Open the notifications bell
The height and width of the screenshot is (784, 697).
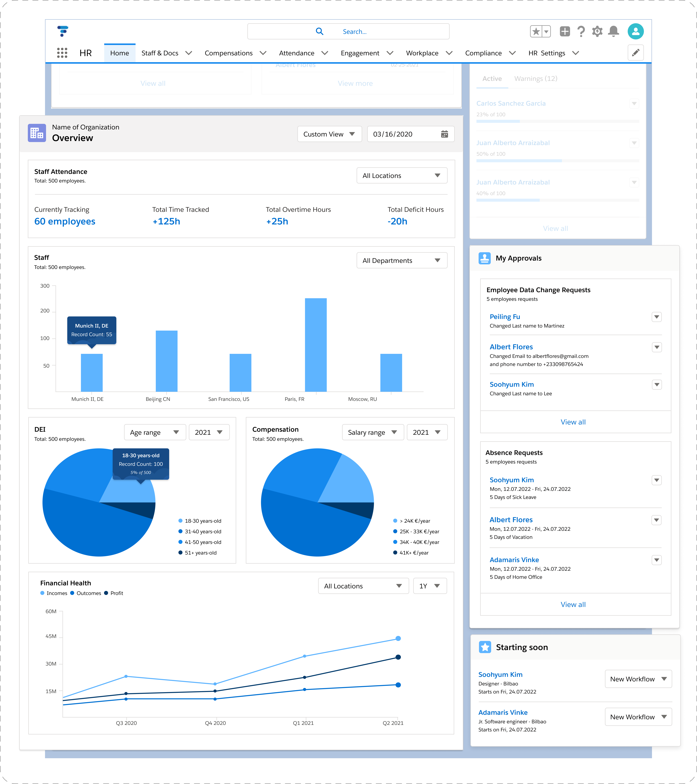614,32
